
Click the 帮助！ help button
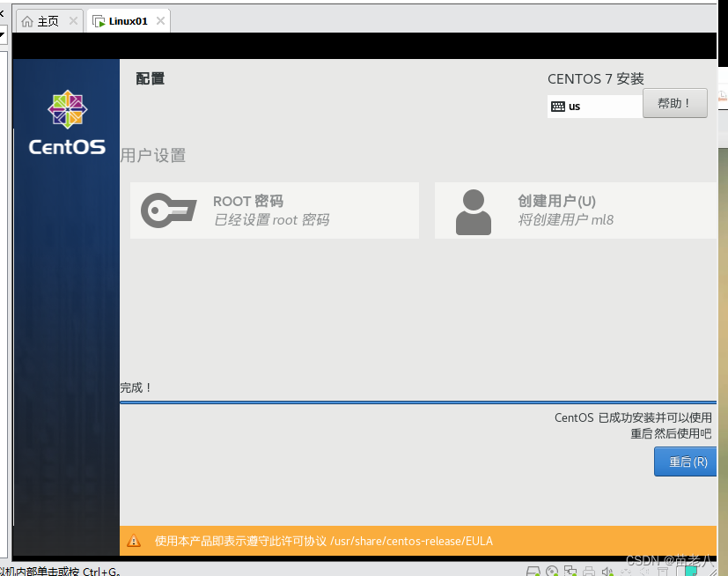[x=675, y=103]
